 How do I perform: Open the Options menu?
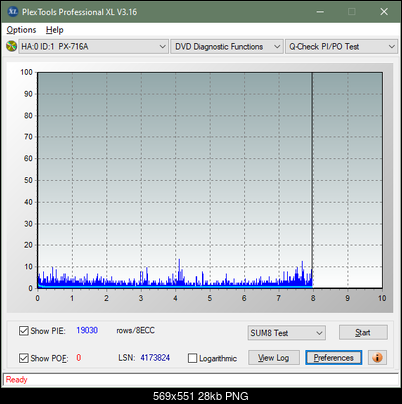point(21,30)
